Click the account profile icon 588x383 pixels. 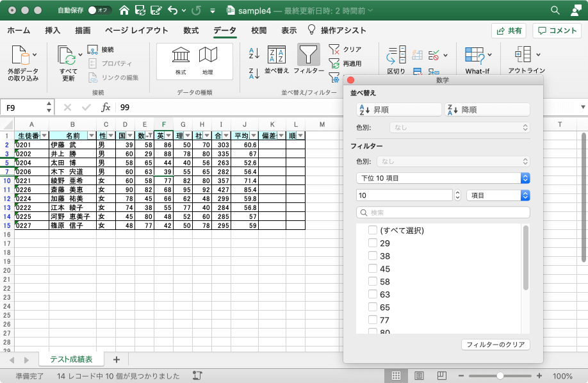click(576, 10)
